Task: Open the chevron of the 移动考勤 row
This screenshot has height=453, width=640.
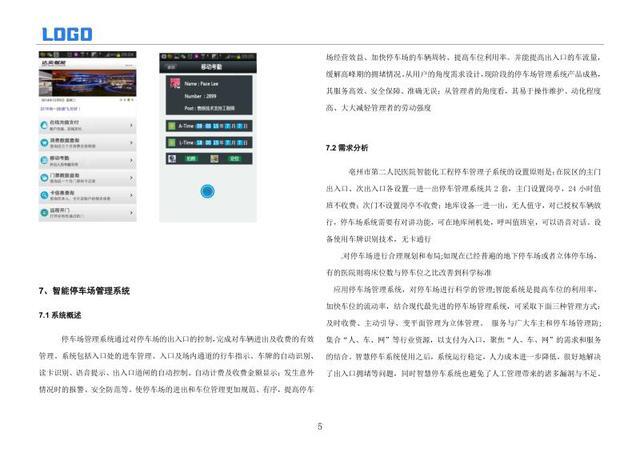Action: pos(131,160)
